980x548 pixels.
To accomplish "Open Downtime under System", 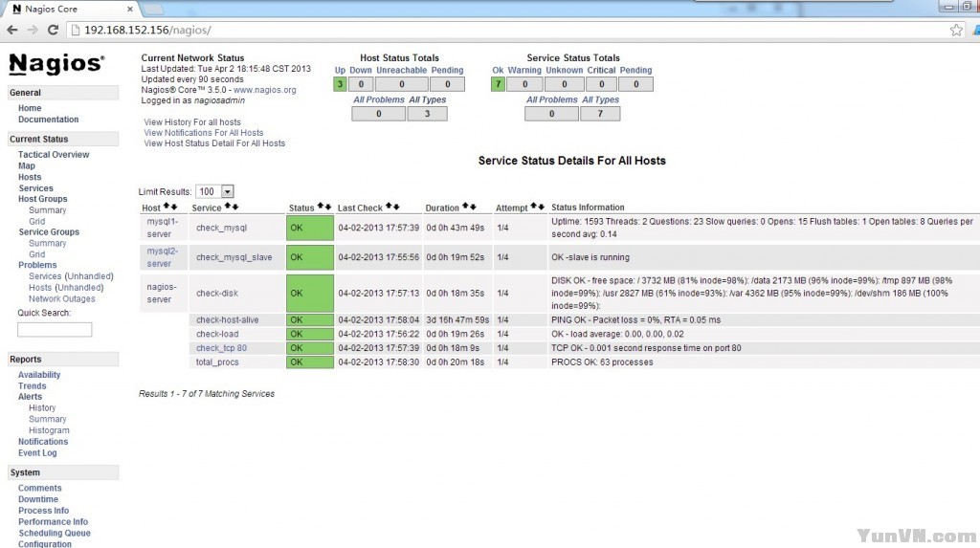I will 38,499.
